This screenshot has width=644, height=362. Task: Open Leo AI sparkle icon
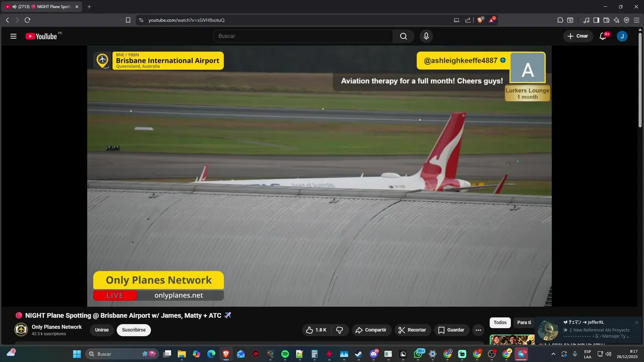click(x=616, y=20)
